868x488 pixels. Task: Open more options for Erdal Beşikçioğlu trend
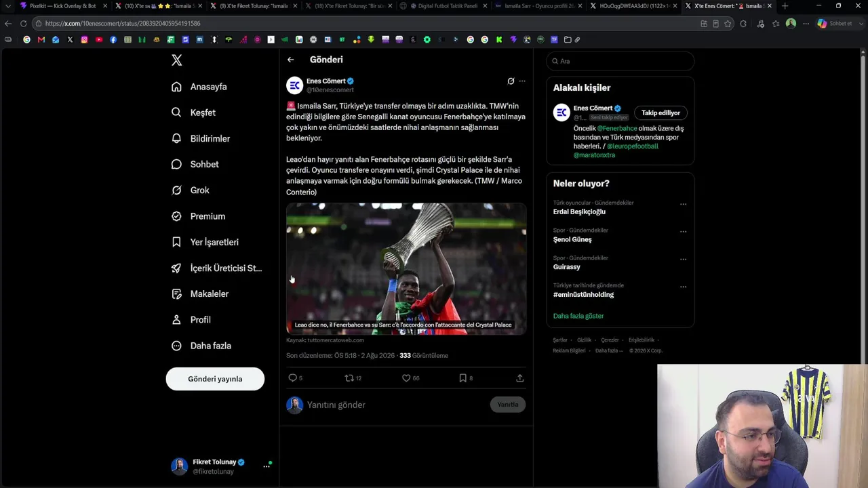tap(683, 204)
